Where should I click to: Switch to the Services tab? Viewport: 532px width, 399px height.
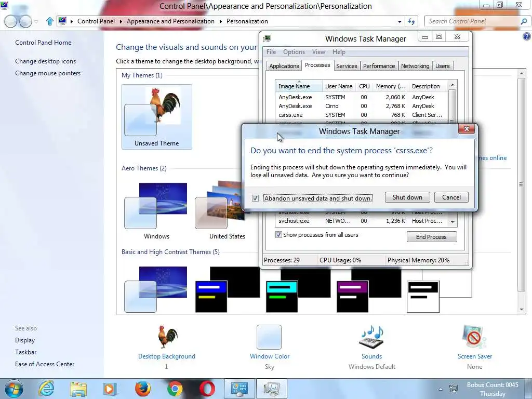point(347,66)
